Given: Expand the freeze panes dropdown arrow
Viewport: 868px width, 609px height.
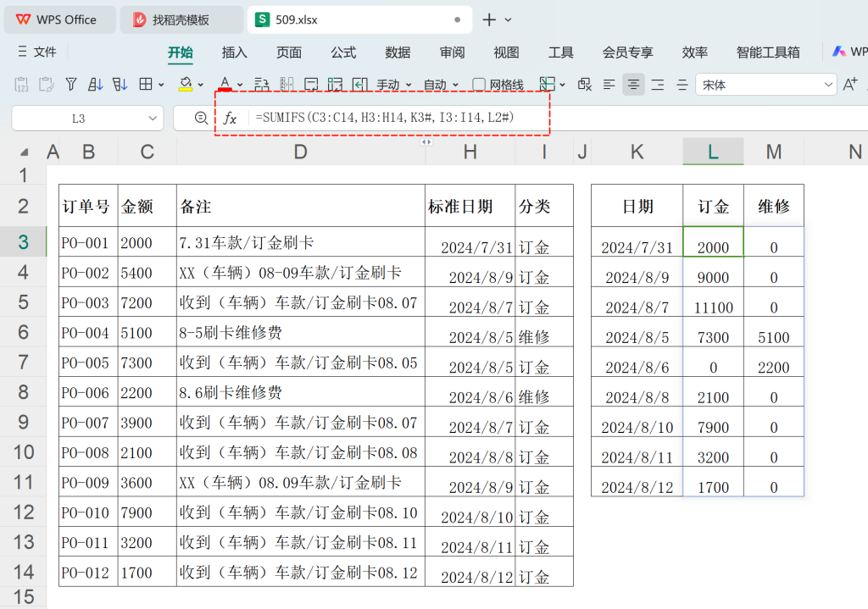Looking at the screenshot, I should (x=563, y=86).
